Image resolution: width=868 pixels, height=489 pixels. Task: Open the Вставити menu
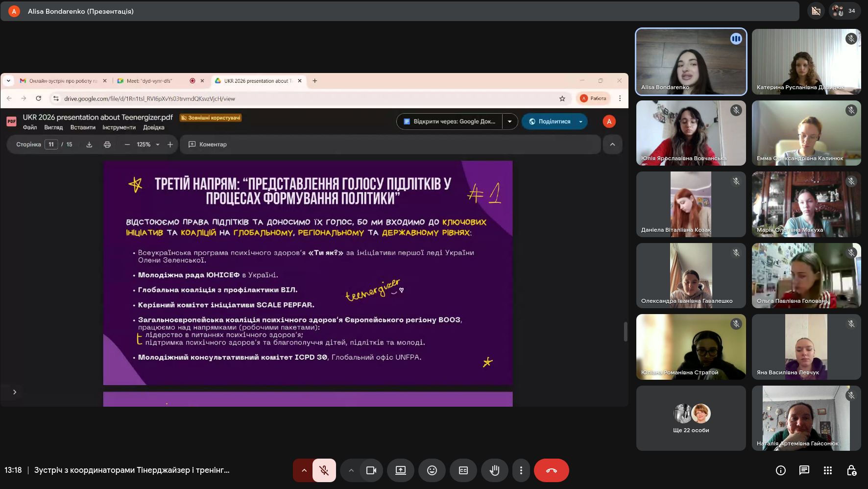pyautogui.click(x=83, y=127)
